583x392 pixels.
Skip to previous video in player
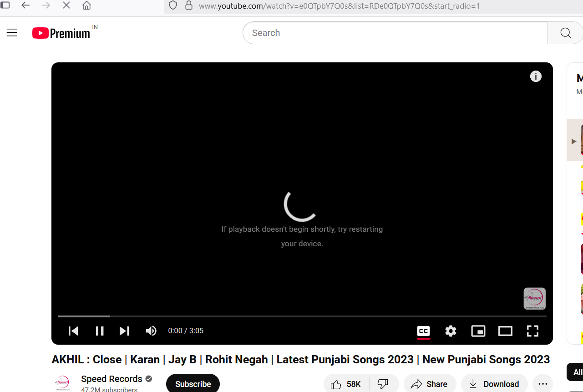(x=73, y=331)
